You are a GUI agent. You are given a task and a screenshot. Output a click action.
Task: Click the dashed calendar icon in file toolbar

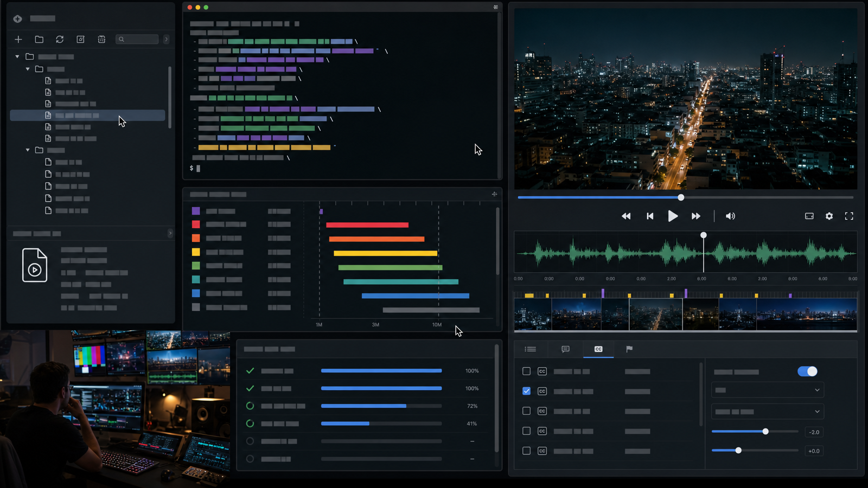(101, 39)
